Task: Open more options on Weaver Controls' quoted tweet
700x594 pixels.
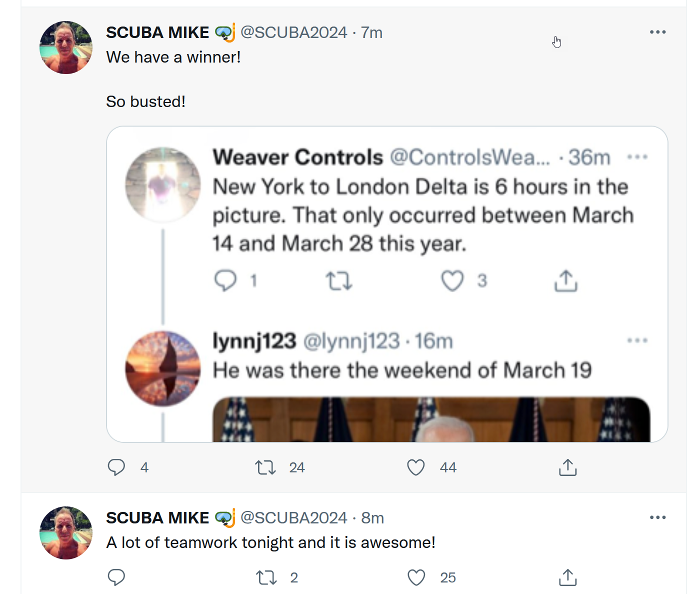Action: pyautogui.click(x=637, y=157)
